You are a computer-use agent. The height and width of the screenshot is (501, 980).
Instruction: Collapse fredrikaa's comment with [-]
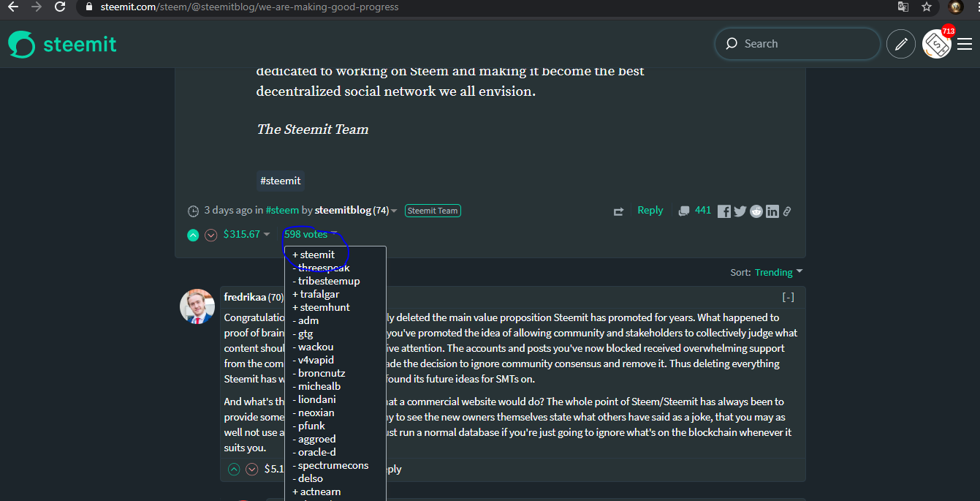pos(788,297)
